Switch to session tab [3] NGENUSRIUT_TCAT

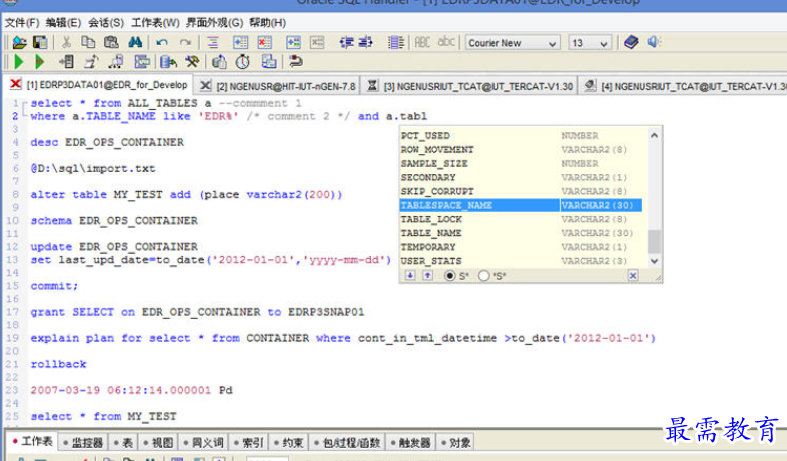coord(469,86)
